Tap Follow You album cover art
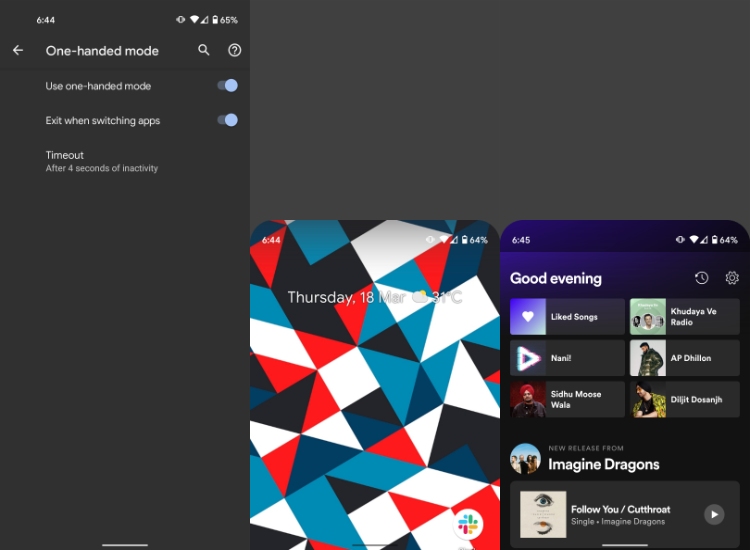This screenshot has height=550, width=750. 543,514
